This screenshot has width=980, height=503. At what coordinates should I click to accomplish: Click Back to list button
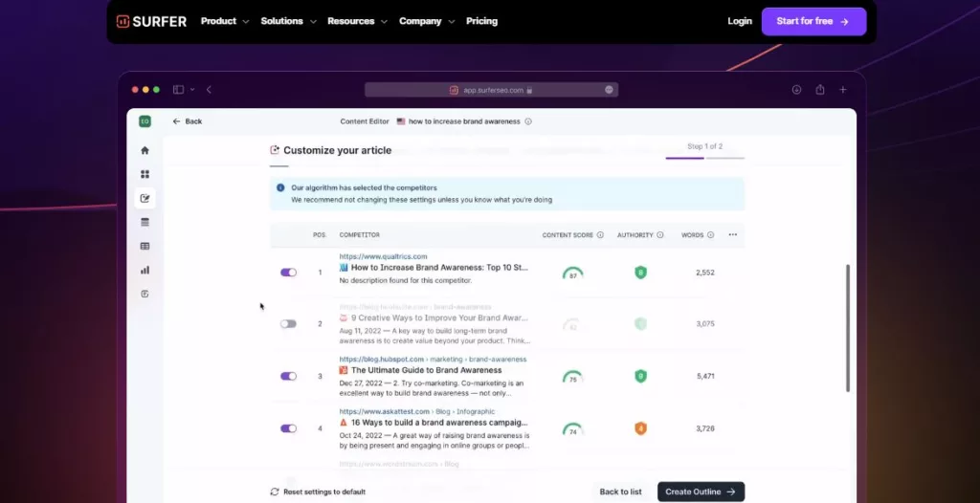click(620, 492)
